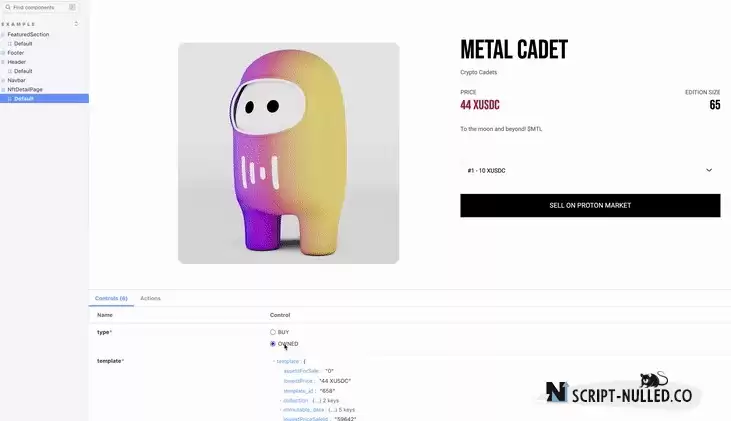Switch to the Actions tab
This screenshot has width=731, height=421.
[150, 298]
